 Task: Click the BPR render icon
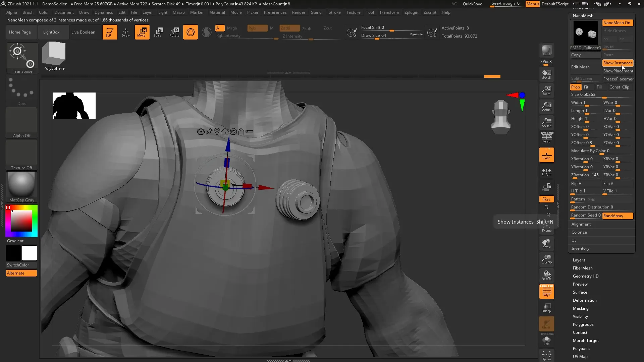click(x=546, y=50)
